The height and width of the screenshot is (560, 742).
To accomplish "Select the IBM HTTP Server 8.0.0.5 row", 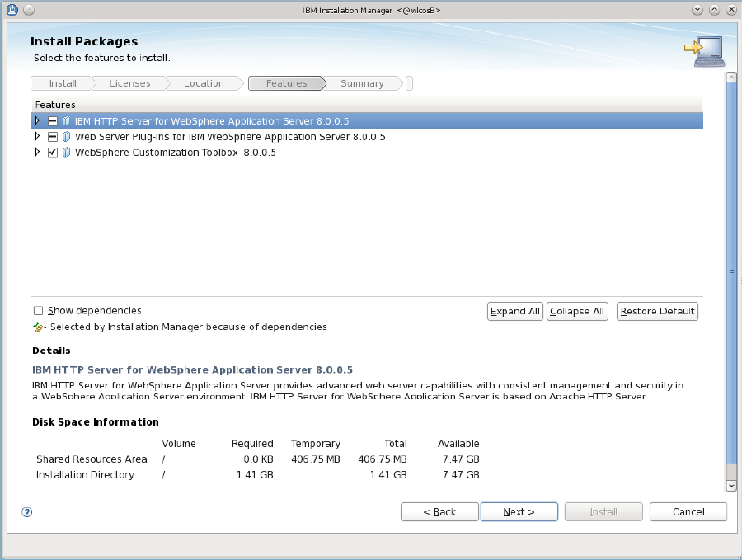I will pyautogui.click(x=367, y=121).
